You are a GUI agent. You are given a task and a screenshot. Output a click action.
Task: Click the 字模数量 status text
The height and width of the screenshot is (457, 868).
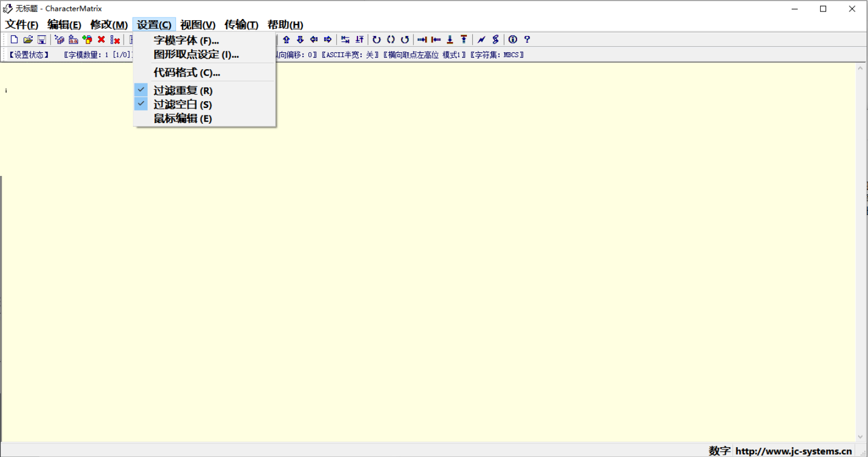click(98, 54)
